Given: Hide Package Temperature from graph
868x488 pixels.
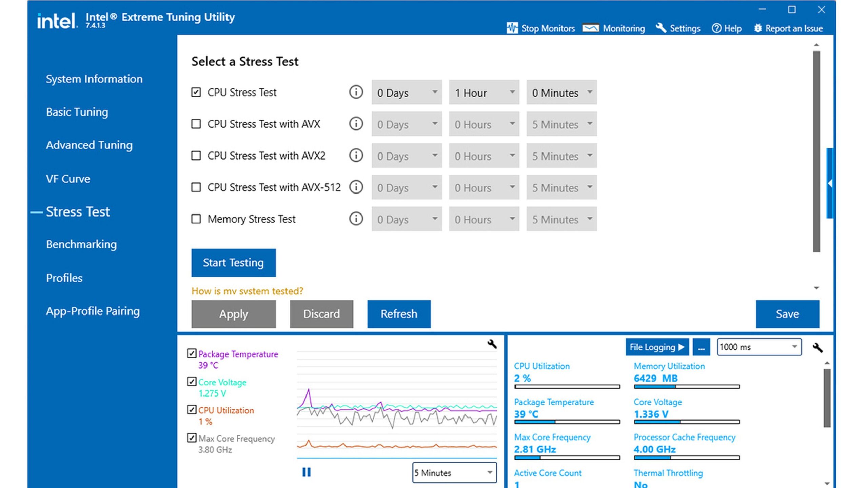Looking at the screenshot, I should tap(192, 353).
